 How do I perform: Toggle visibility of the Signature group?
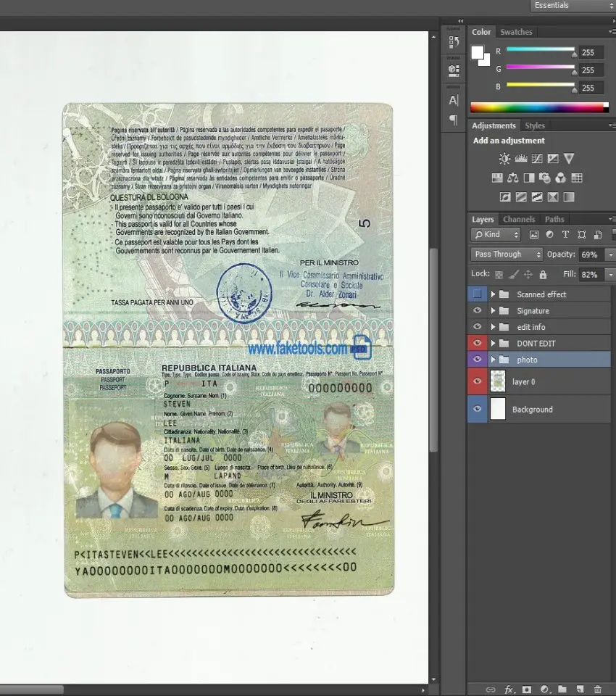click(477, 311)
